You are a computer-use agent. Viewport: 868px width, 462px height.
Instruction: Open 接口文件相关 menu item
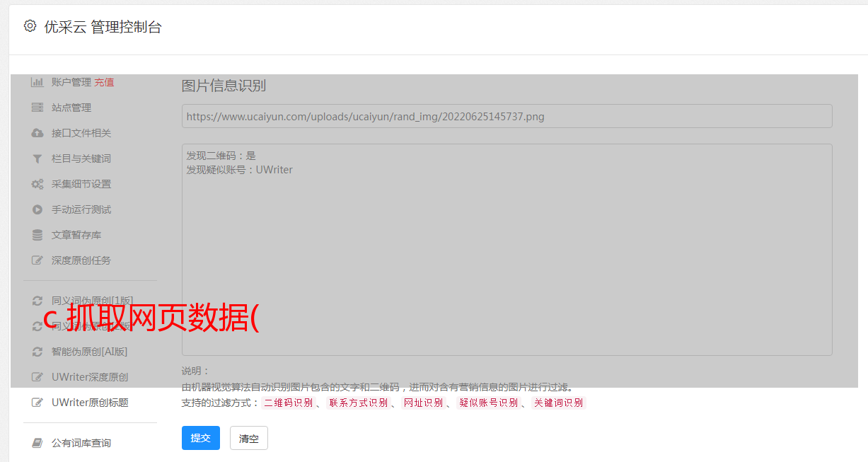[x=81, y=133]
